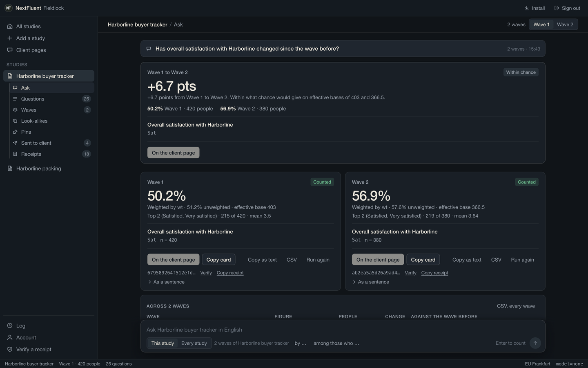Open the 'among those who …' filter
588x368 pixels.
(336, 343)
